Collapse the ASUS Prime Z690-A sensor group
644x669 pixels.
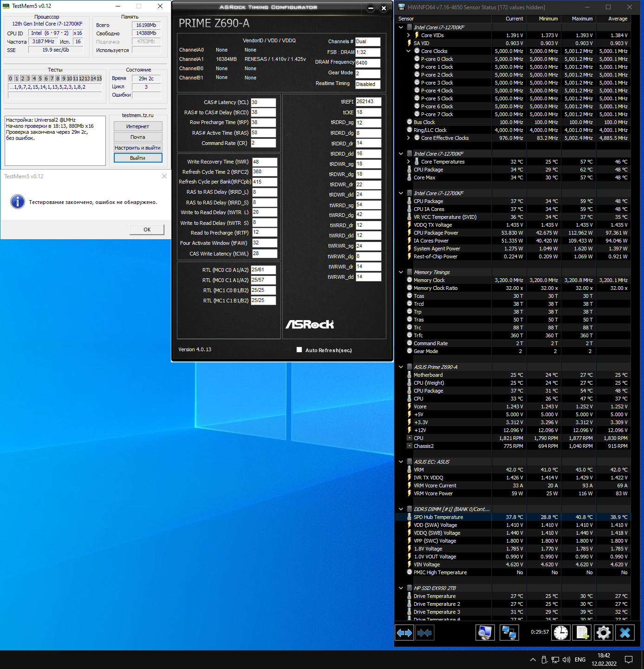coord(401,367)
